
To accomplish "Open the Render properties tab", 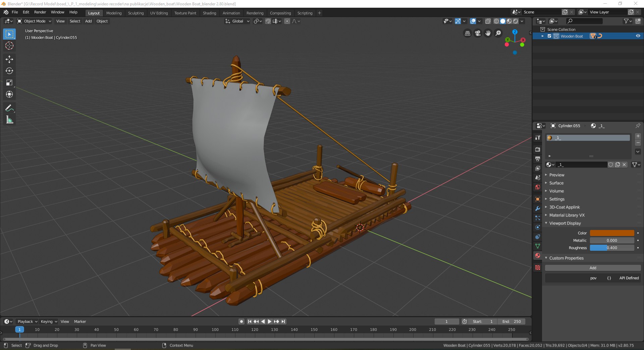I will click(538, 149).
